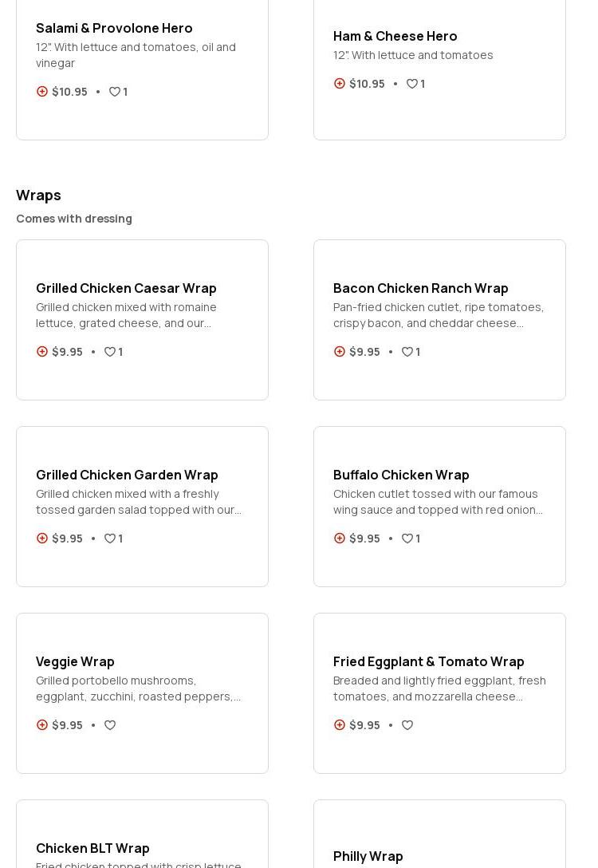This screenshot has width=598, height=868.
Task: Add Ham & Cheese Hero with plus icon
Action: (340, 84)
